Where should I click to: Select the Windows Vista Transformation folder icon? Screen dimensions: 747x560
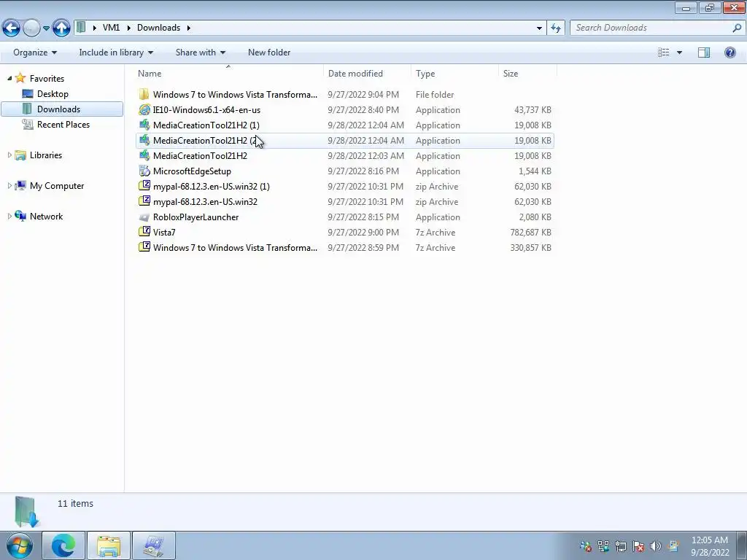tap(144, 94)
